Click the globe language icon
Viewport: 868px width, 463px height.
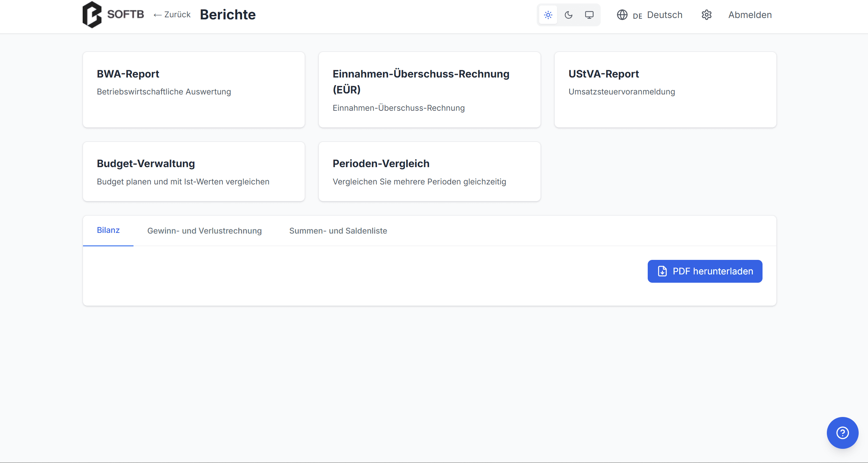click(622, 15)
